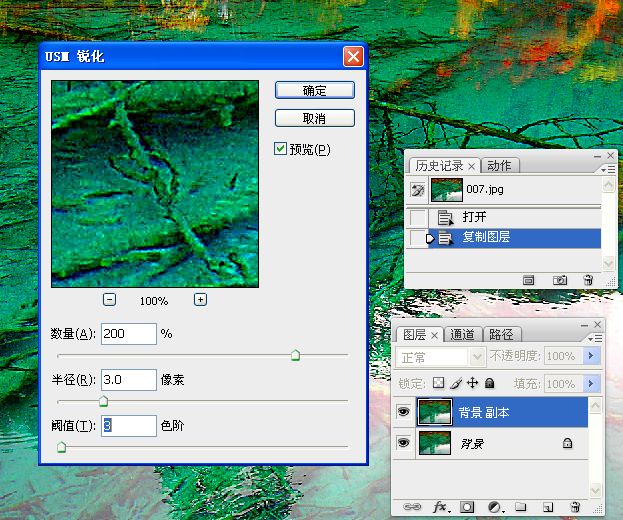Lock position move icon
The width and height of the screenshot is (623, 520).
[x=472, y=383]
